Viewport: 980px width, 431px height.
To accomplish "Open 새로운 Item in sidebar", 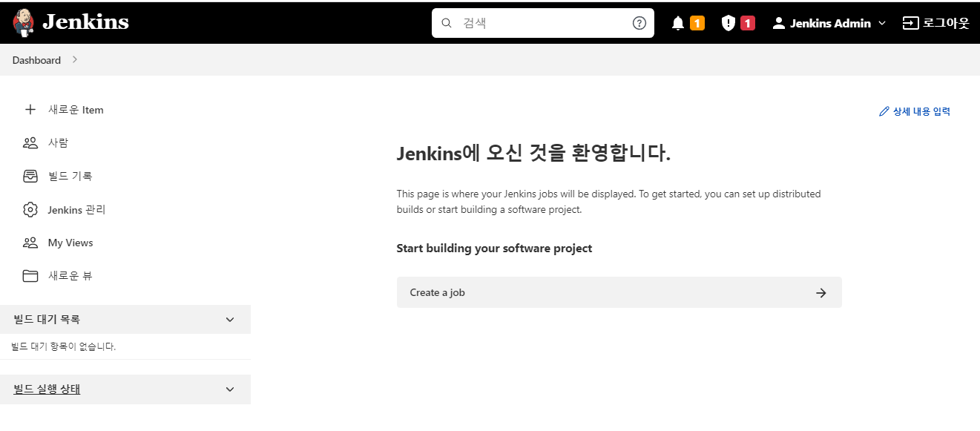I will click(76, 110).
